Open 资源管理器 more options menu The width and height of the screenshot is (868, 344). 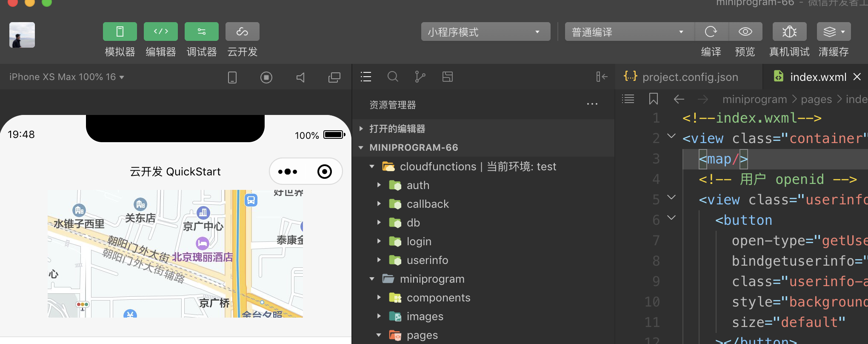click(x=592, y=104)
